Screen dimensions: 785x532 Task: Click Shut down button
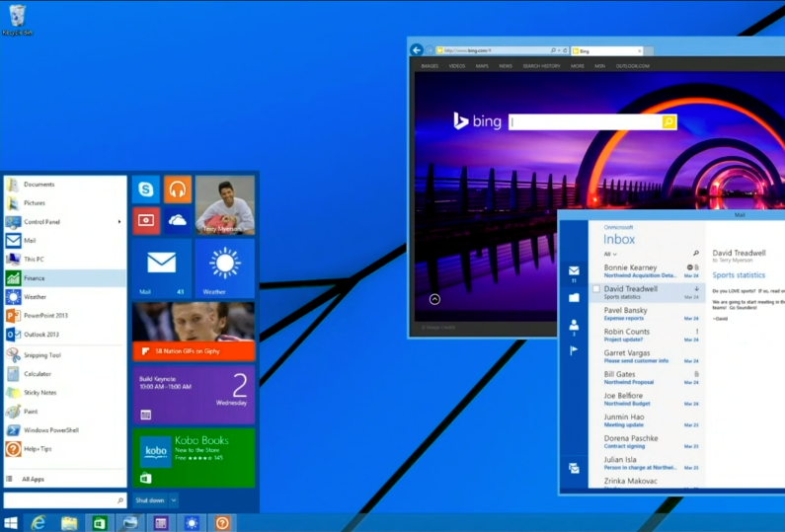pyautogui.click(x=150, y=500)
